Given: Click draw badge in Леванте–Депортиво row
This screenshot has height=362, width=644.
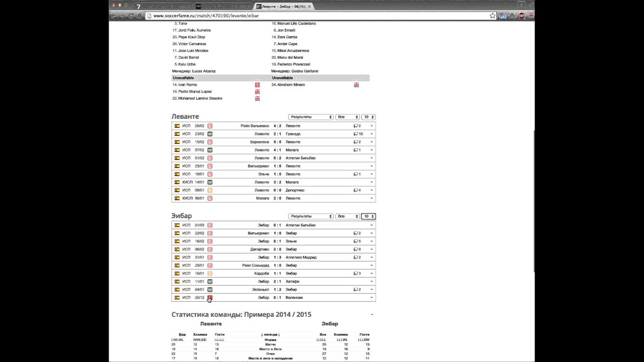Looking at the screenshot, I should coord(210,190).
